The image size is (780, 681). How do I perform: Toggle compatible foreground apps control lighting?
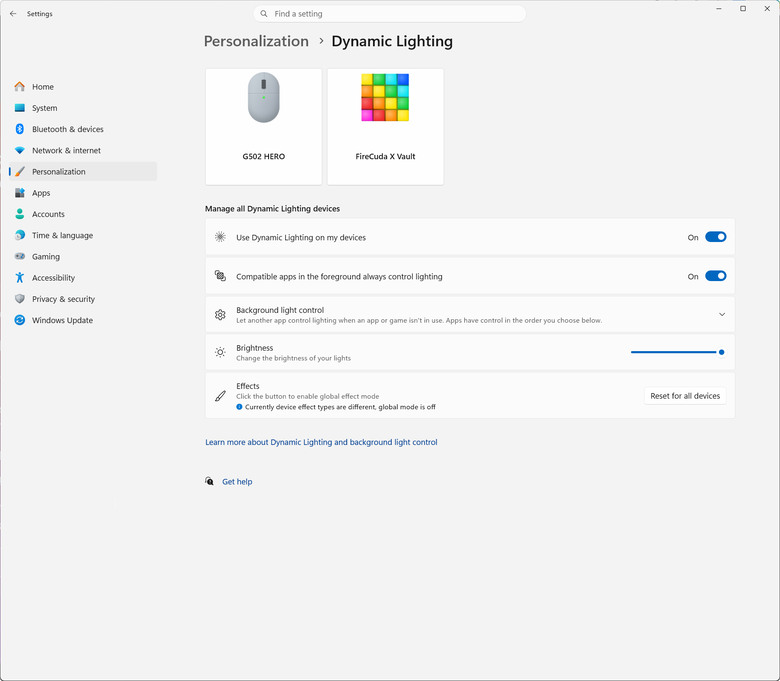coord(715,276)
